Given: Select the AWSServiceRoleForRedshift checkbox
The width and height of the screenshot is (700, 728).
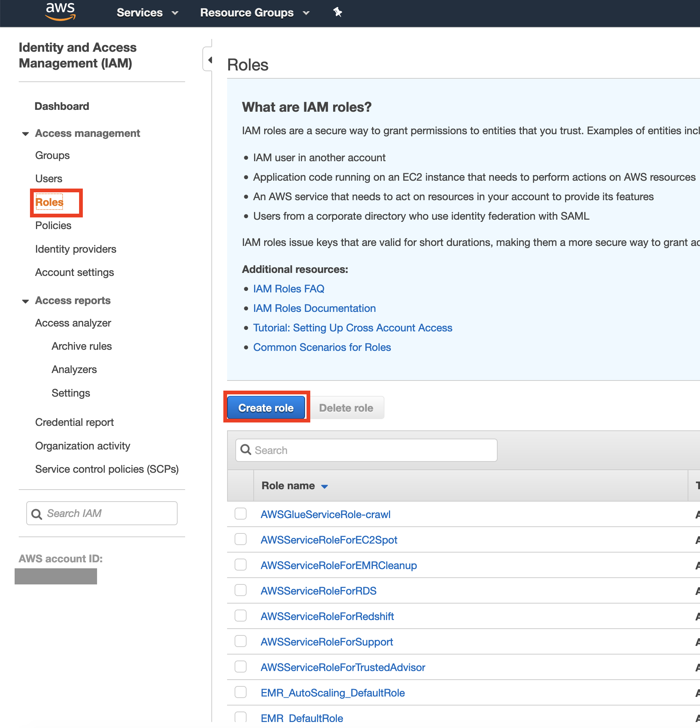Looking at the screenshot, I should (241, 616).
